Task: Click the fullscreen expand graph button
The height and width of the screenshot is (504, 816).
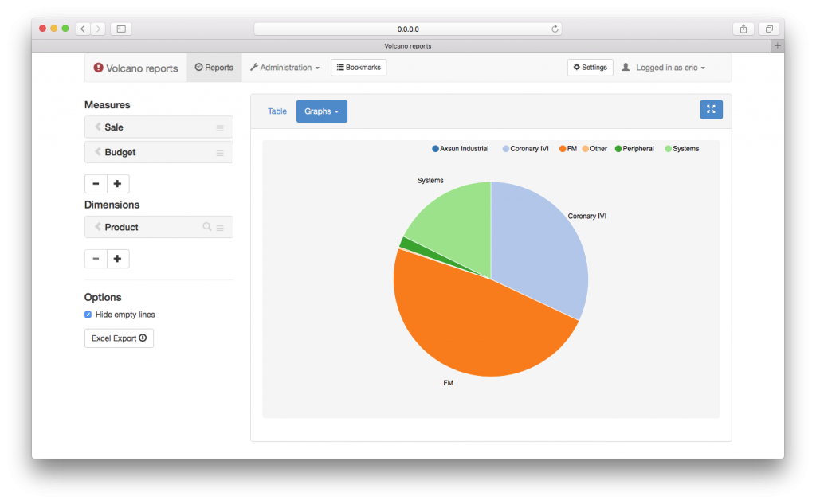Action: coord(711,109)
